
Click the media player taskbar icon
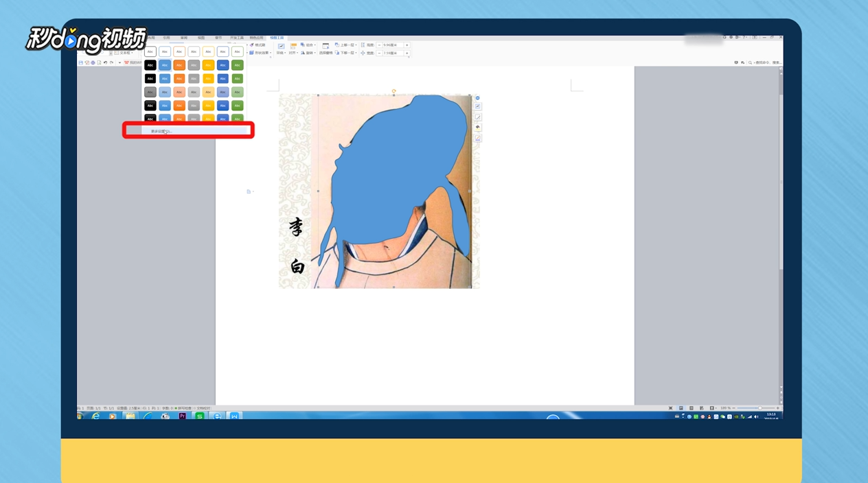113,416
